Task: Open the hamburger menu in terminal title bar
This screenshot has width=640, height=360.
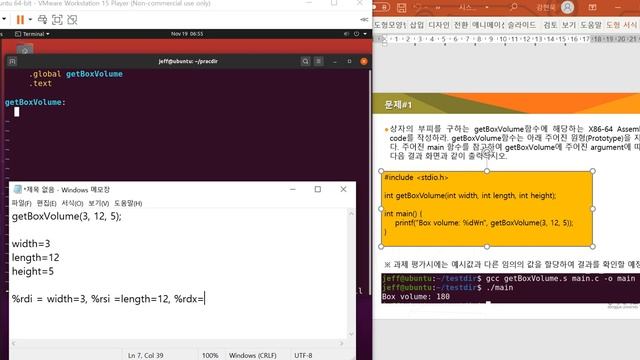Action: [x=319, y=61]
